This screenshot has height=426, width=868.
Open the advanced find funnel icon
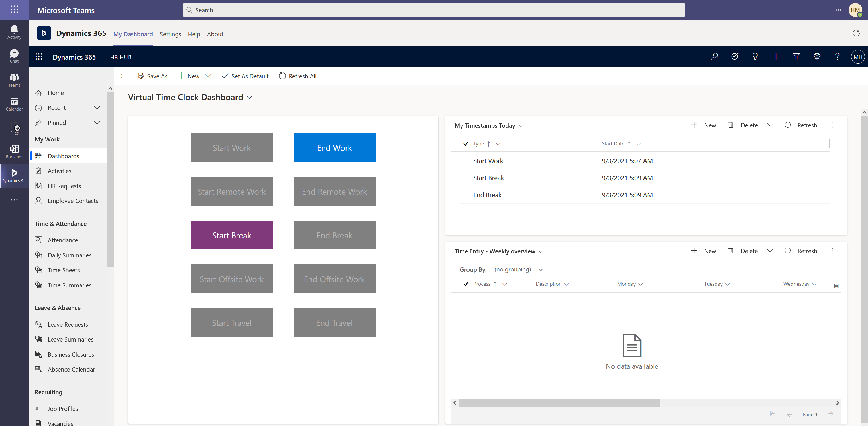click(796, 57)
